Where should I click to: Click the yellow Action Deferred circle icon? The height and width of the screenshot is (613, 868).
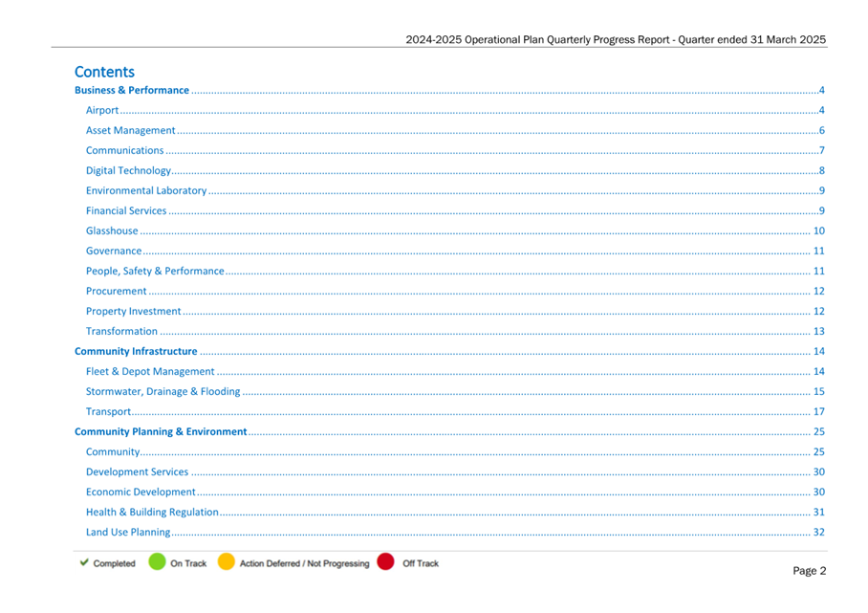tap(227, 562)
